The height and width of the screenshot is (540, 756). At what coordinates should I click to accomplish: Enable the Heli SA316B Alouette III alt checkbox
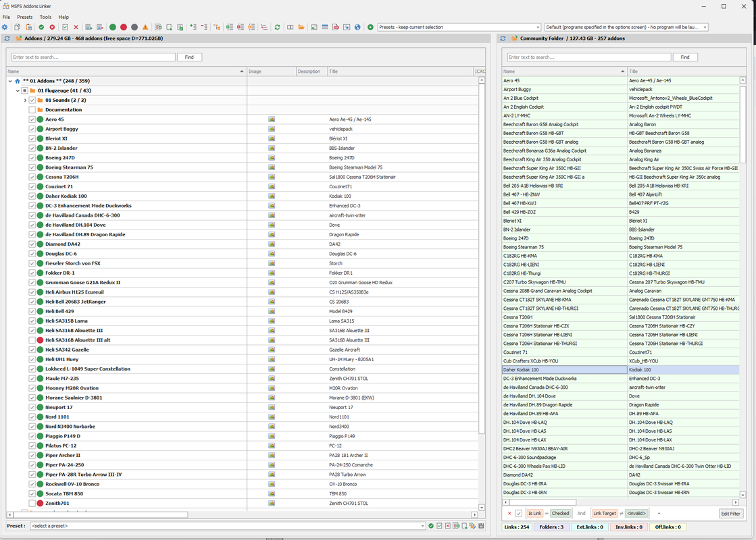pyautogui.click(x=32, y=340)
